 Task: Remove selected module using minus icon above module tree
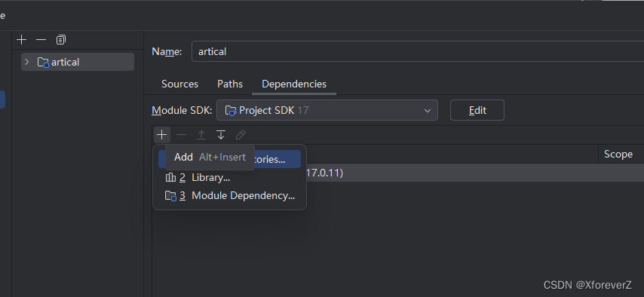pyautogui.click(x=41, y=40)
